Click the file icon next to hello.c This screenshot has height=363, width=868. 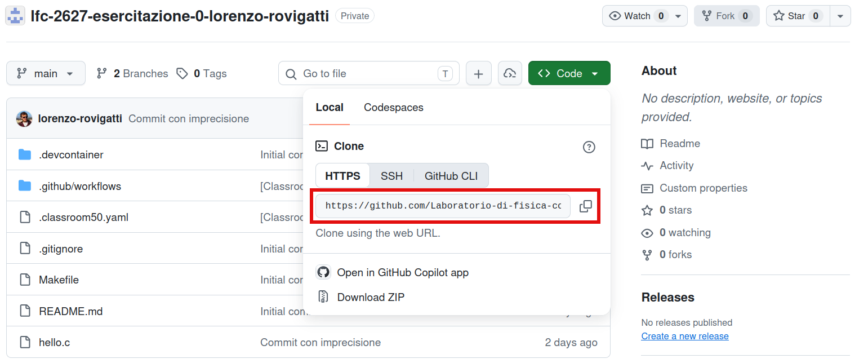[25, 342]
